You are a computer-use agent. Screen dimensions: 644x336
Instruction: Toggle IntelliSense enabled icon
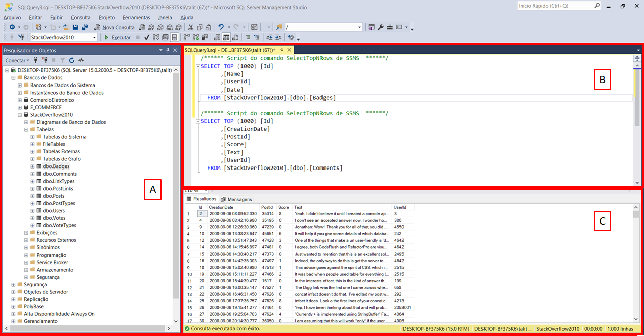pos(174,37)
